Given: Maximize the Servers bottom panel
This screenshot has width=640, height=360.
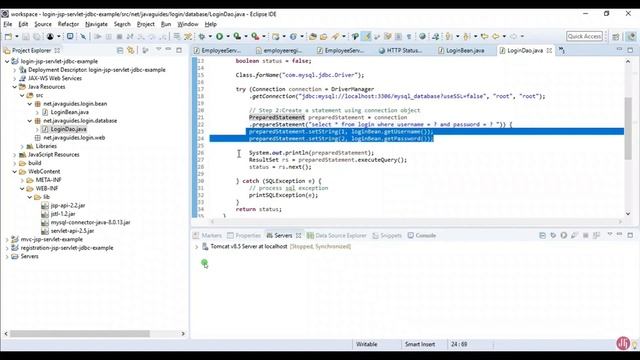Looking at the screenshot, I should click(630, 235).
